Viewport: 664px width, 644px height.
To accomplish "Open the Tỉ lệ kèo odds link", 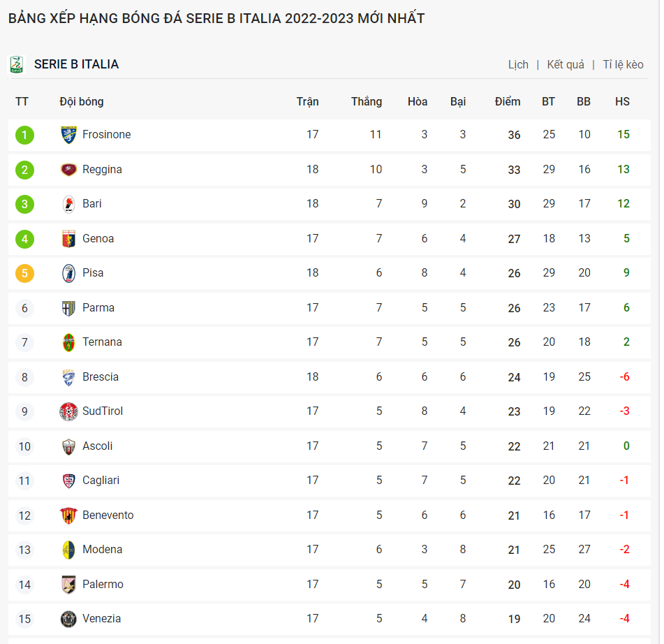I will [623, 64].
